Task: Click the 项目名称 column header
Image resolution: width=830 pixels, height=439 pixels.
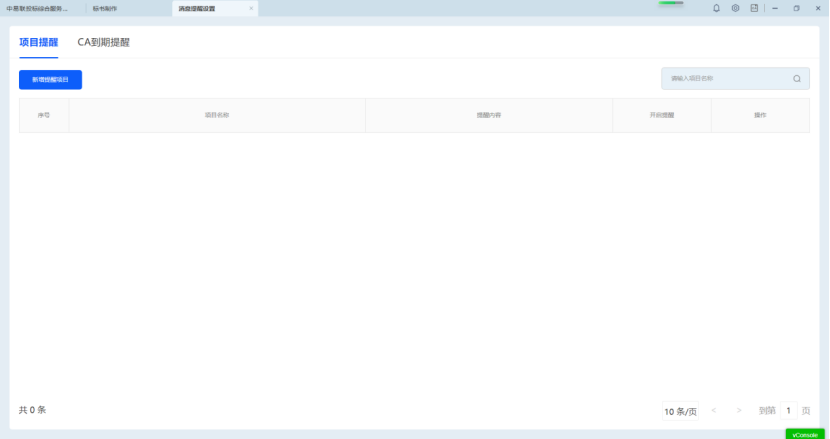Action: click(217, 116)
